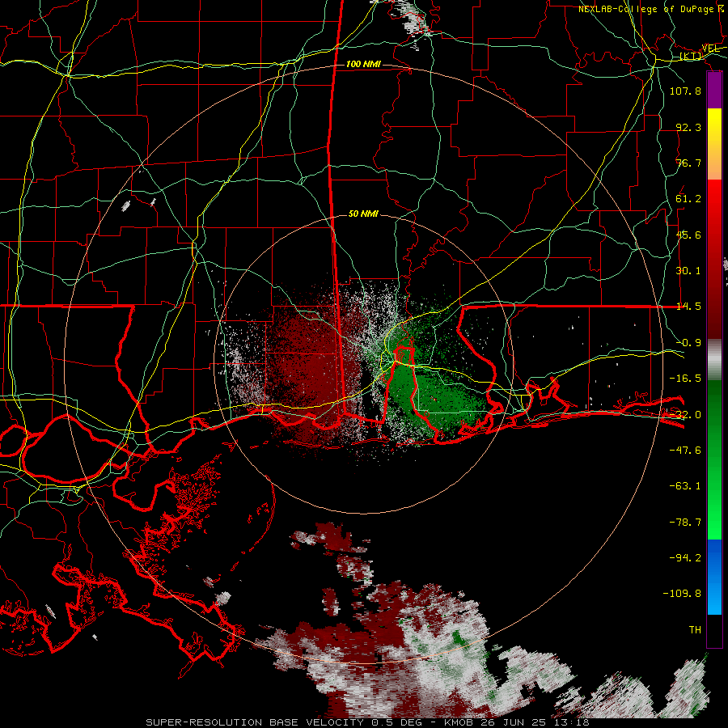
Task: Click the 107.8 velocity scale value
Action: (x=685, y=91)
